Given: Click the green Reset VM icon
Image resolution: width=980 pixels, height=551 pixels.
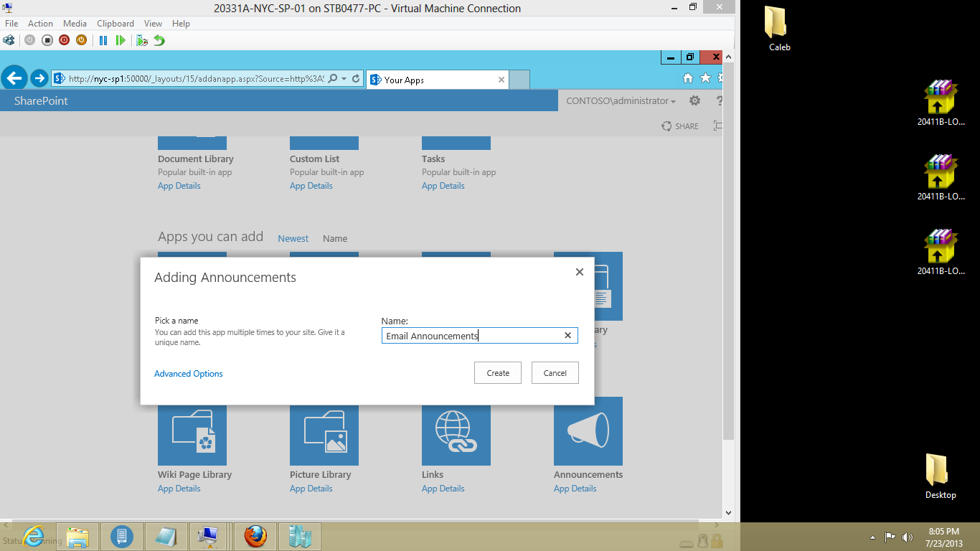Looking at the screenshot, I should coord(121,40).
